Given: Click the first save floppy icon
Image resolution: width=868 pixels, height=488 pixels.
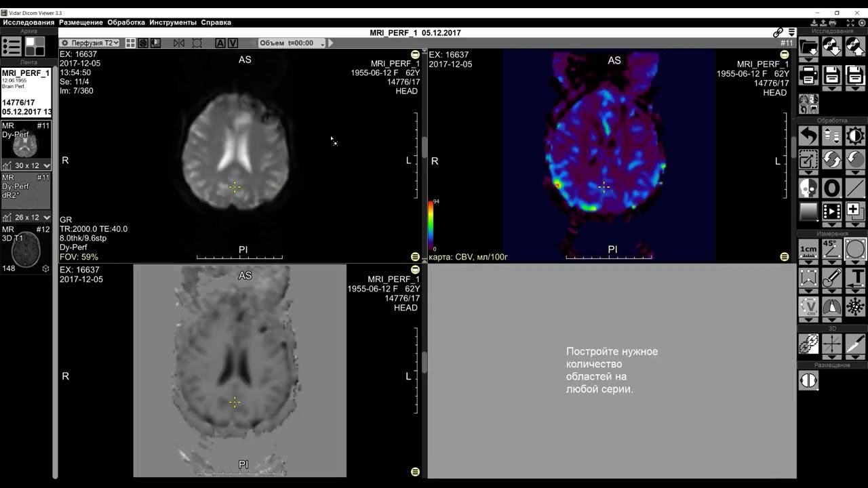Looking at the screenshot, I should click(x=832, y=75).
